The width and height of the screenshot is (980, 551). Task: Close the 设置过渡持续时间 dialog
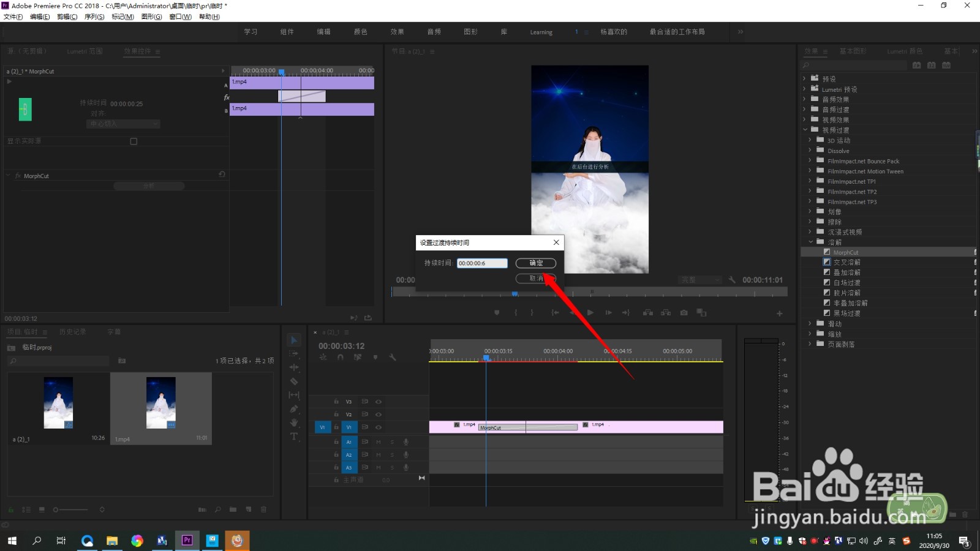pyautogui.click(x=556, y=242)
